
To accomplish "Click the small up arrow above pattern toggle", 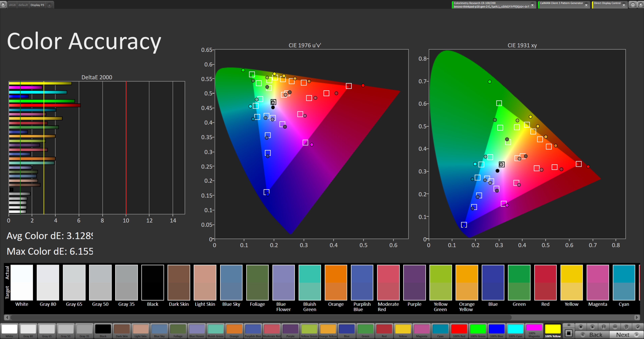I will coord(569,325).
